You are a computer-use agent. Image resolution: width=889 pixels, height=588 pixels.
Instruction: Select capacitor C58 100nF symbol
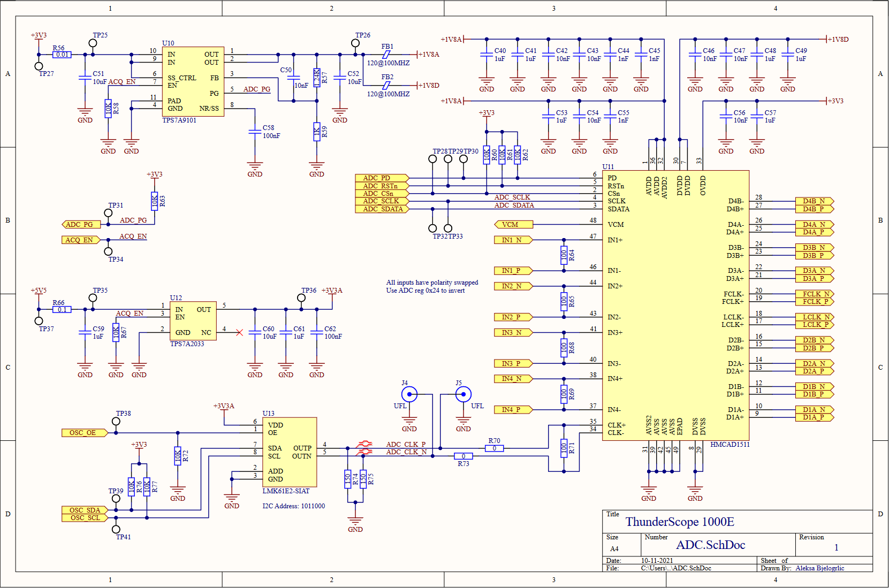point(255,132)
